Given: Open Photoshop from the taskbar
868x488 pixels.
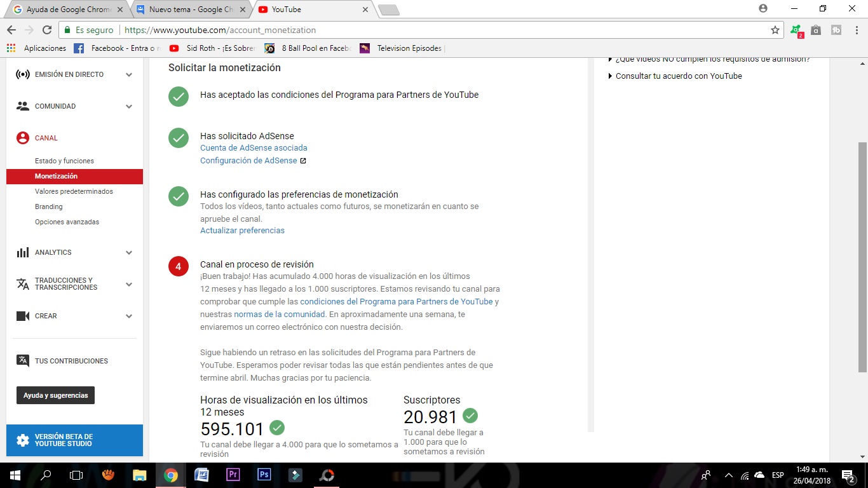Looking at the screenshot, I should tap(264, 475).
